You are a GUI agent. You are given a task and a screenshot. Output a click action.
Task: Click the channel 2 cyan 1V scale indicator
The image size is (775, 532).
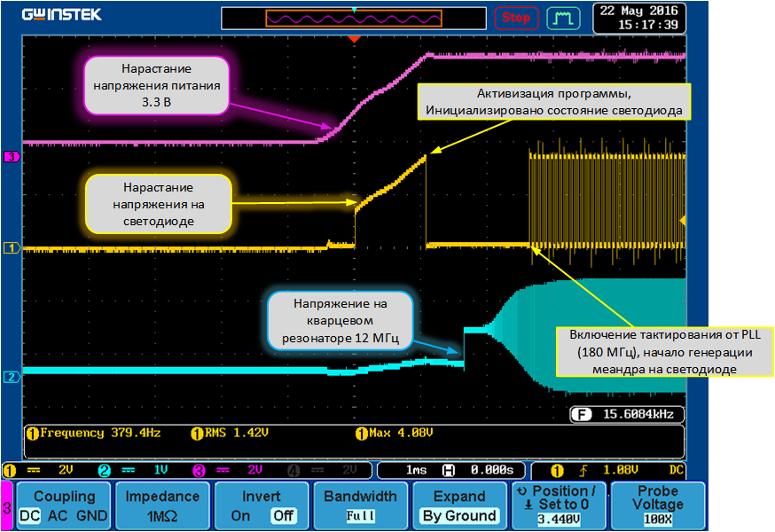click(133, 470)
